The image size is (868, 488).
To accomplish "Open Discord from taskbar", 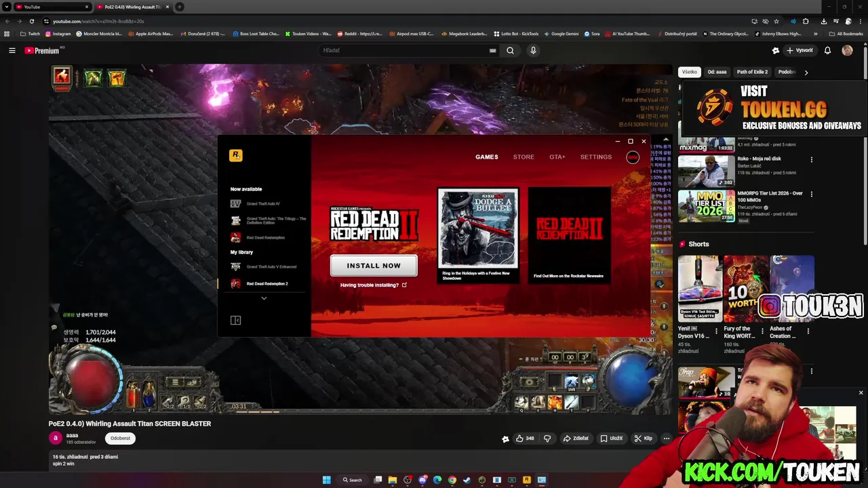I will [422, 480].
